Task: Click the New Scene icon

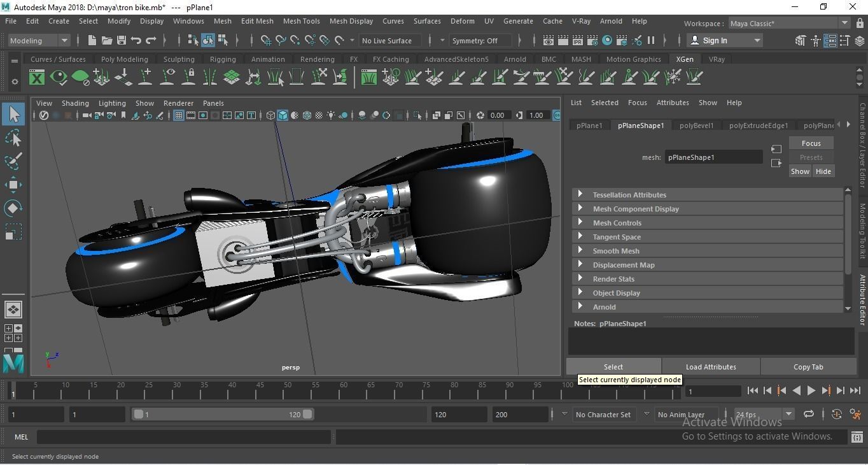Action: pos(92,41)
